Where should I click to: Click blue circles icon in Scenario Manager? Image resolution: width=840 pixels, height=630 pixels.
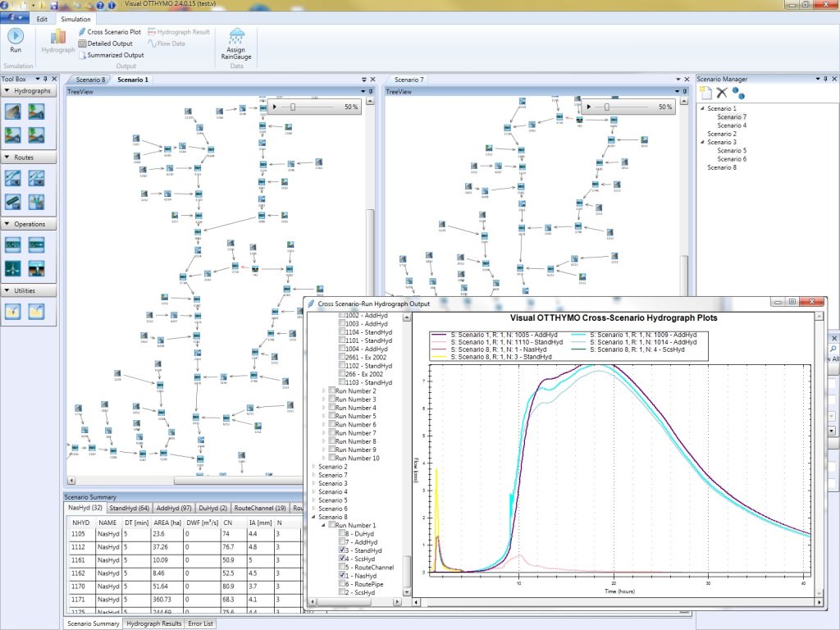[x=738, y=94]
